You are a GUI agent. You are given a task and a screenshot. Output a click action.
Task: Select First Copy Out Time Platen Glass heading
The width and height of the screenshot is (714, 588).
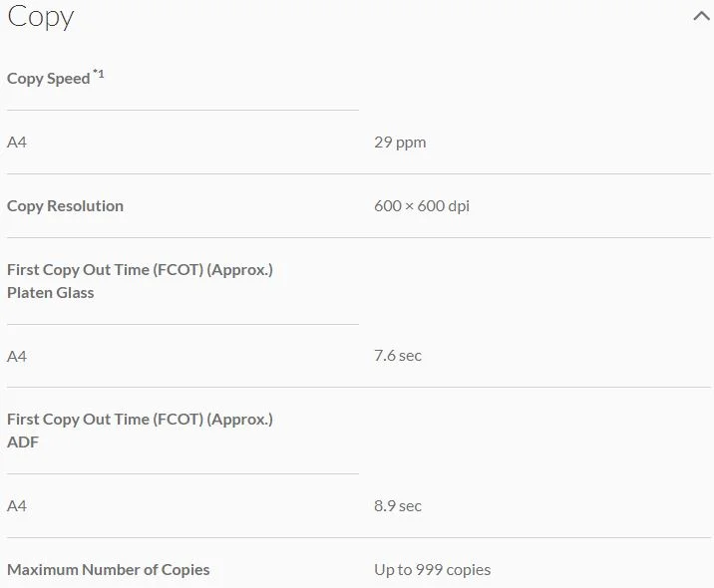point(141,281)
